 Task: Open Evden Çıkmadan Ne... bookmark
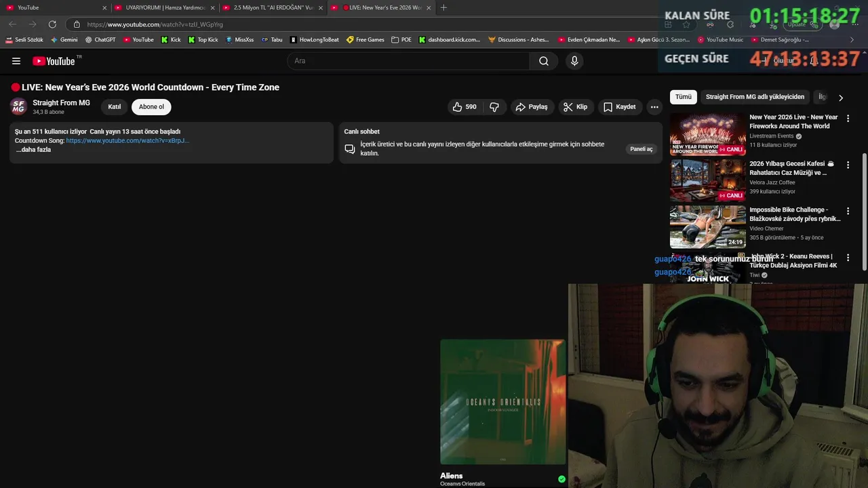pos(589,40)
